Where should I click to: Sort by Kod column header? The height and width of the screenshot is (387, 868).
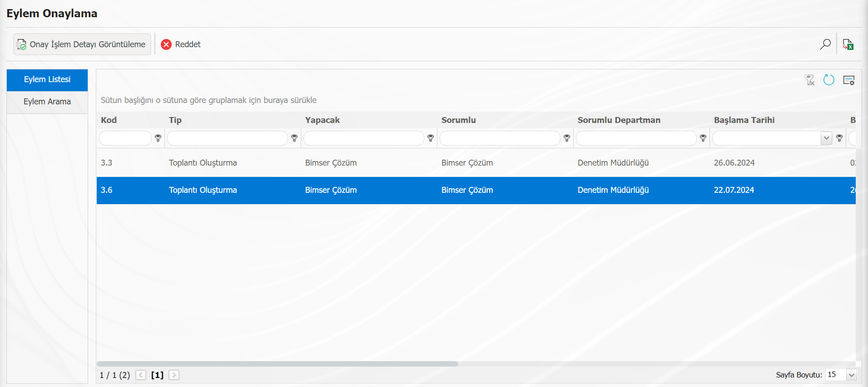pyautogui.click(x=109, y=120)
